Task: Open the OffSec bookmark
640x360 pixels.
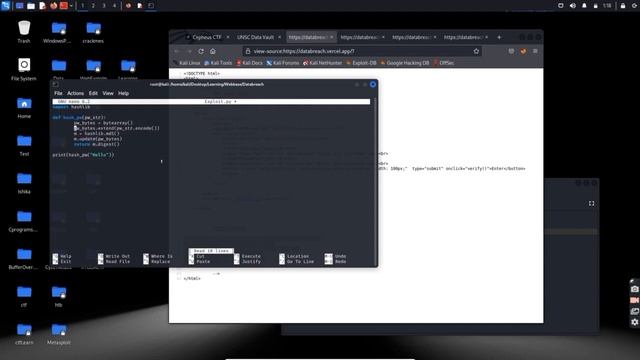Action: pyautogui.click(x=444, y=63)
